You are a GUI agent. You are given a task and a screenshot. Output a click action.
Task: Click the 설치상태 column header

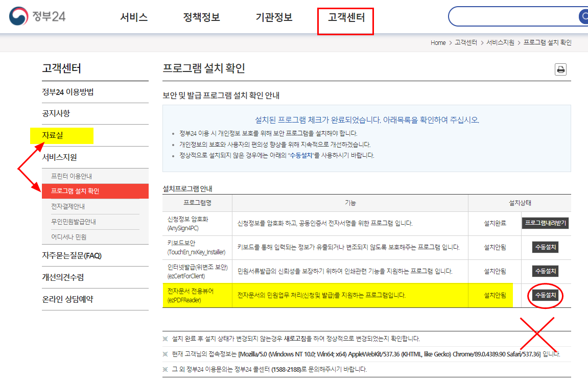[520, 203]
